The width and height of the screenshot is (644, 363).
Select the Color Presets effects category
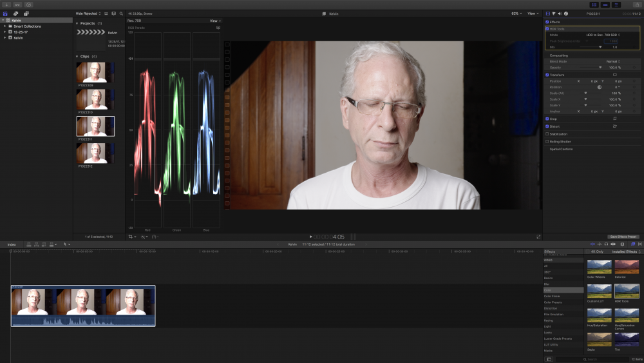[x=554, y=302]
